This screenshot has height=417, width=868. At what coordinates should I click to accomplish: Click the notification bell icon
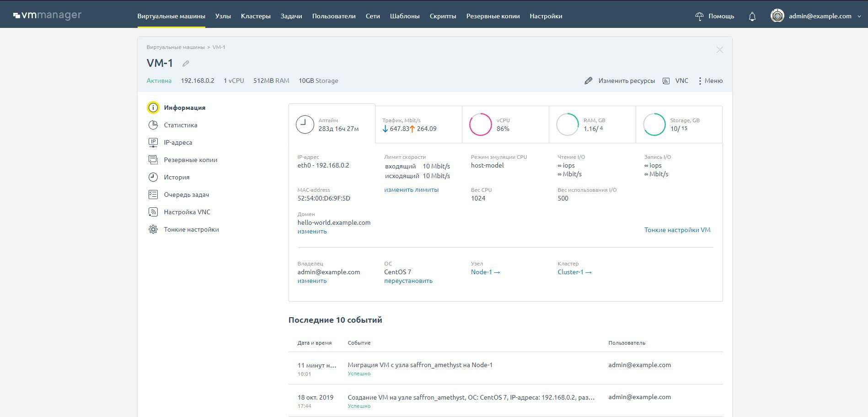click(x=752, y=16)
